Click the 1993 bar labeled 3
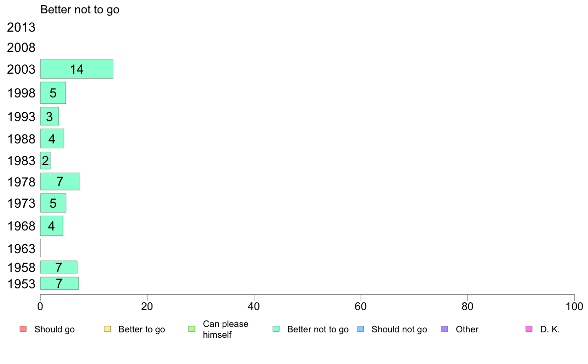Screen dimensions: 588x364 pos(49,117)
